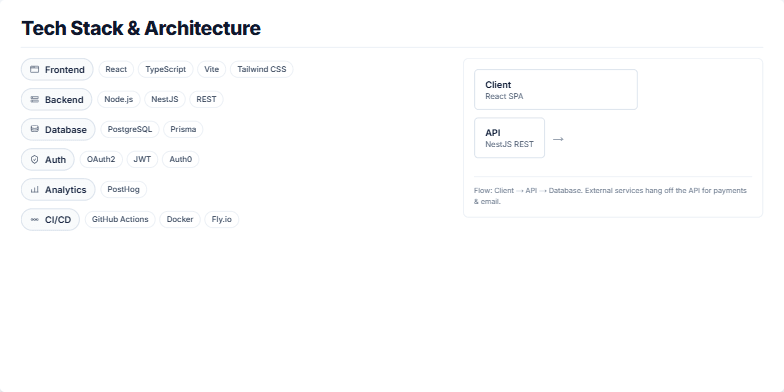The image size is (784, 392).
Task: Click the Analytics bar chart icon
Action: 34,190
